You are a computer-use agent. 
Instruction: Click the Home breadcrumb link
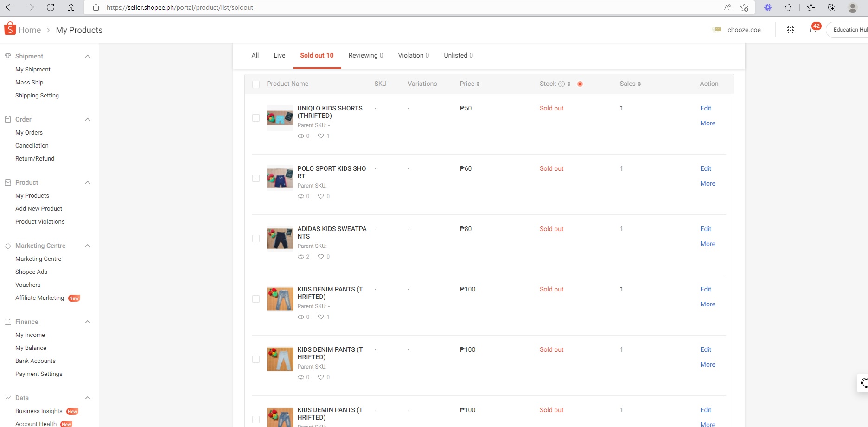pyautogui.click(x=30, y=30)
